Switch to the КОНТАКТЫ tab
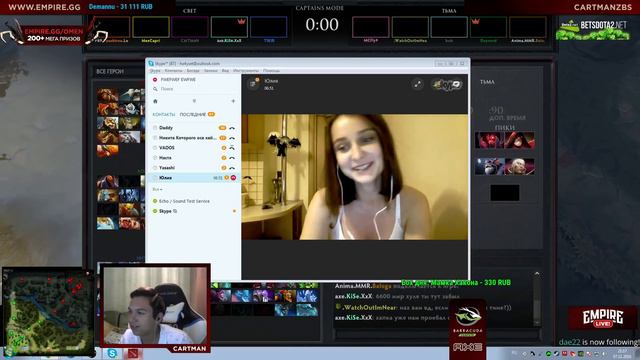This screenshot has width=640, height=360. [164, 115]
